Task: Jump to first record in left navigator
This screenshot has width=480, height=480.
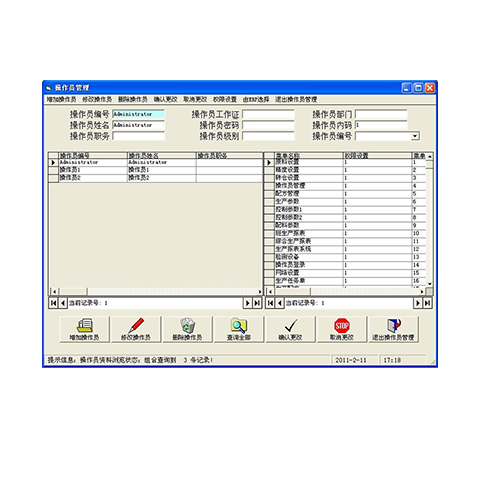Action: pos(53,303)
